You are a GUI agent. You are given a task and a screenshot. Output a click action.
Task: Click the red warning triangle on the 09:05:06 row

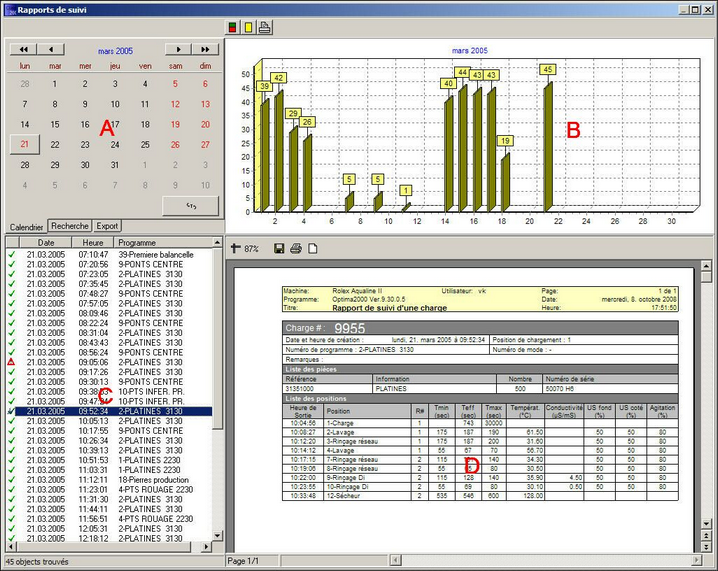point(11,362)
